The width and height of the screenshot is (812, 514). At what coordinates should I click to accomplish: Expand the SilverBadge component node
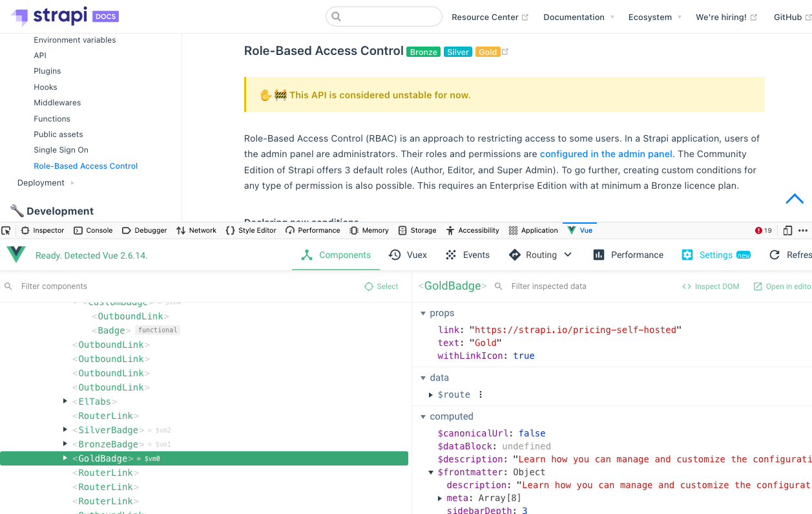[65, 430]
